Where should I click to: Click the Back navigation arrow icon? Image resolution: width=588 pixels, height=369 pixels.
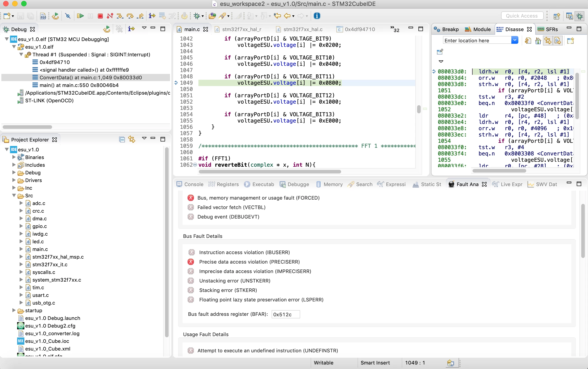point(287,16)
